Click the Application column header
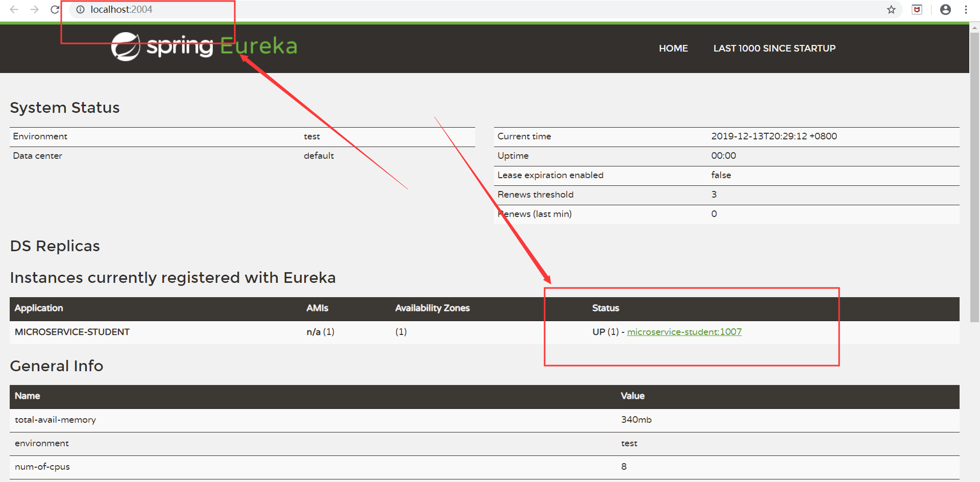This screenshot has height=482, width=980. 39,308
